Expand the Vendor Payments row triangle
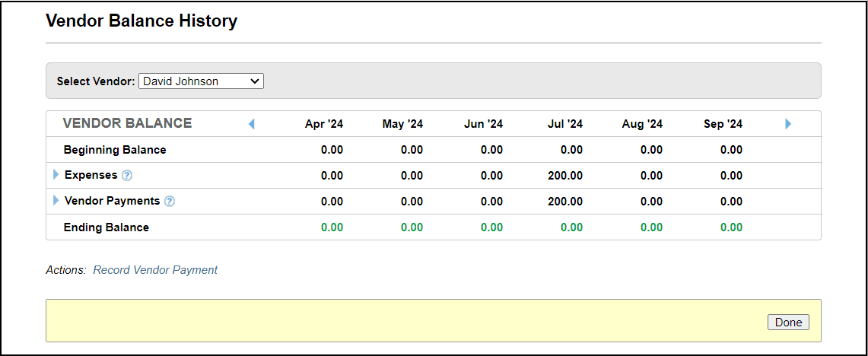Viewport: 868px width, 356px height. pos(56,201)
